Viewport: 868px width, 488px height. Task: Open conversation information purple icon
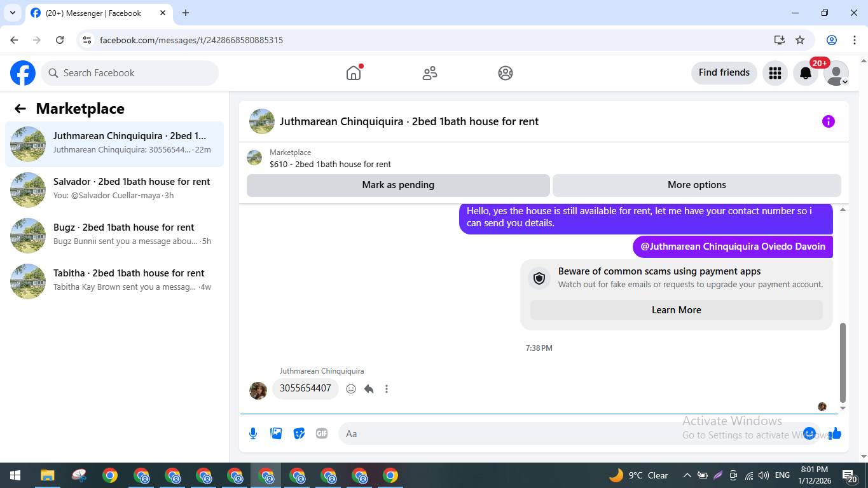(828, 121)
